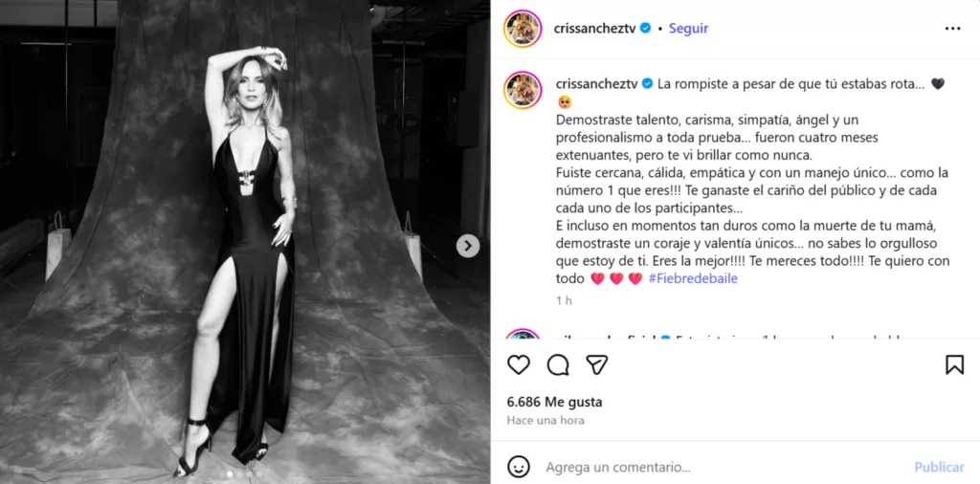The image size is (980, 484).
Task: Publish the comment with Publicar
Action: click(939, 467)
